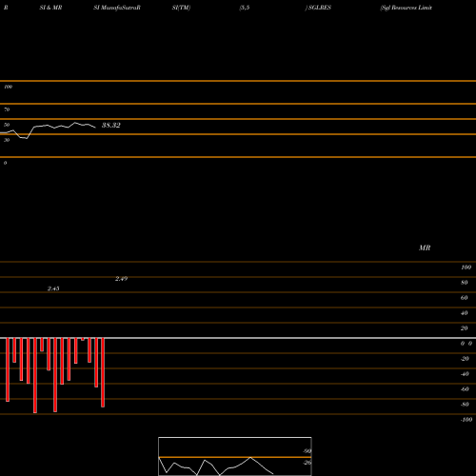Click the -100 label on MR axis
The width and height of the screenshot is (476, 476).
[466, 420]
